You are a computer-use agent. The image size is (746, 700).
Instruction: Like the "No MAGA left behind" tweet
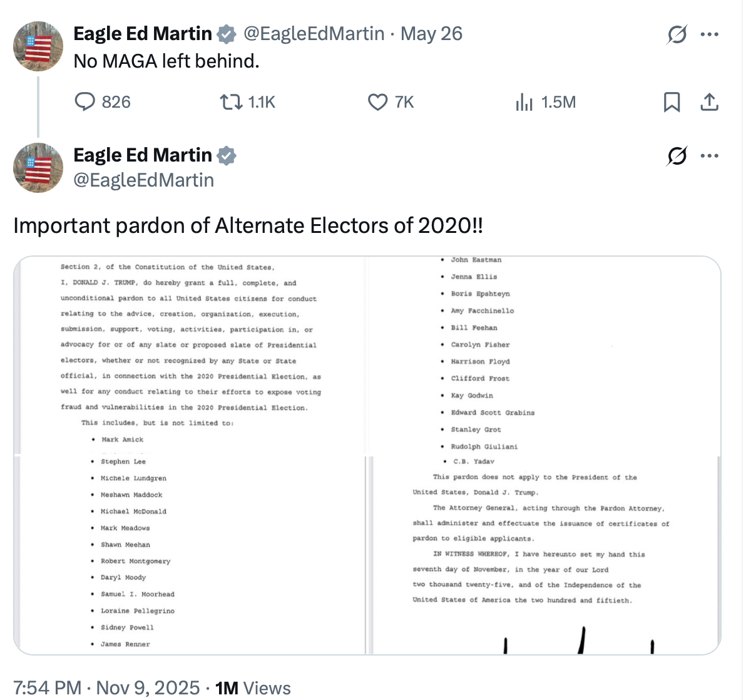point(377,102)
